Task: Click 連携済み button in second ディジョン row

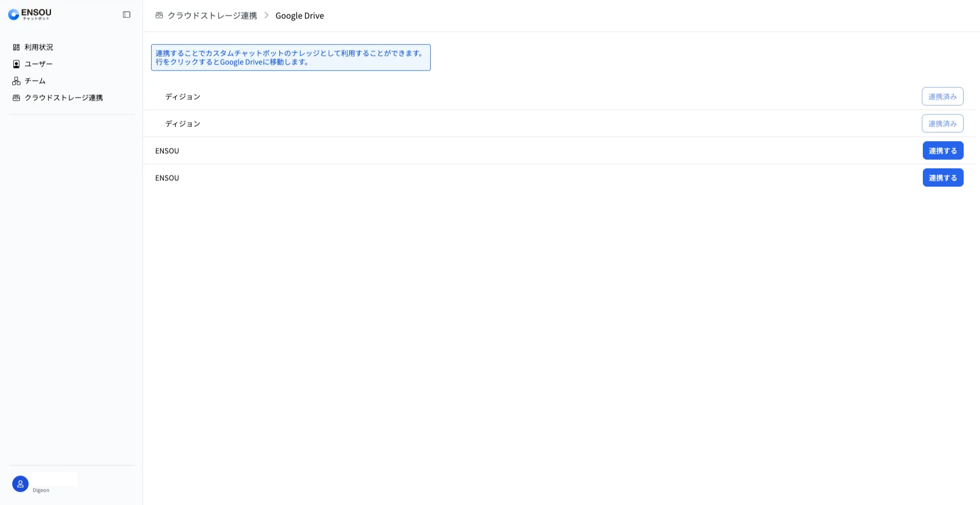Action: (942, 124)
